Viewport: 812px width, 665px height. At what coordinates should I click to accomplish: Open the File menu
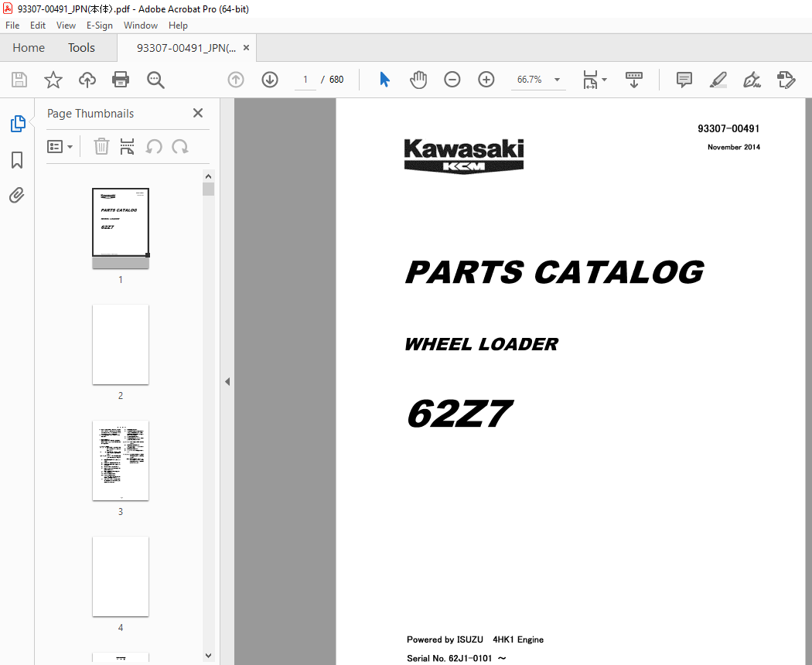[12, 26]
